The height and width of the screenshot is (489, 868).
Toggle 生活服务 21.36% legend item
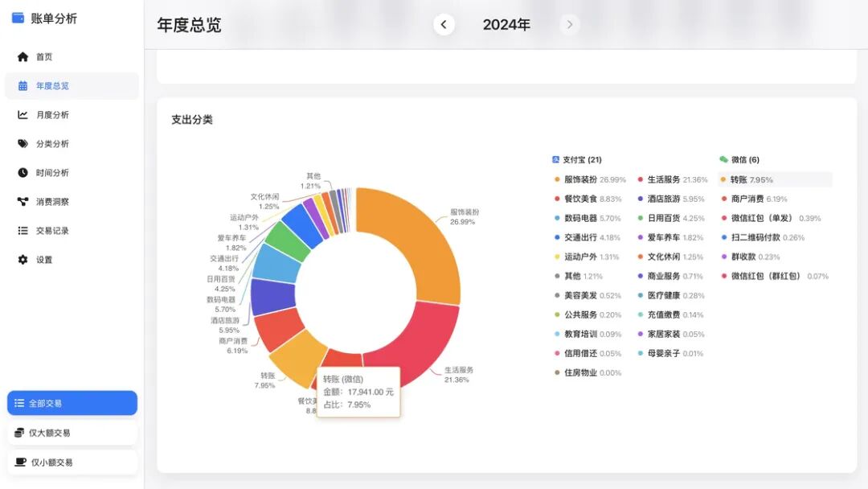click(x=673, y=179)
